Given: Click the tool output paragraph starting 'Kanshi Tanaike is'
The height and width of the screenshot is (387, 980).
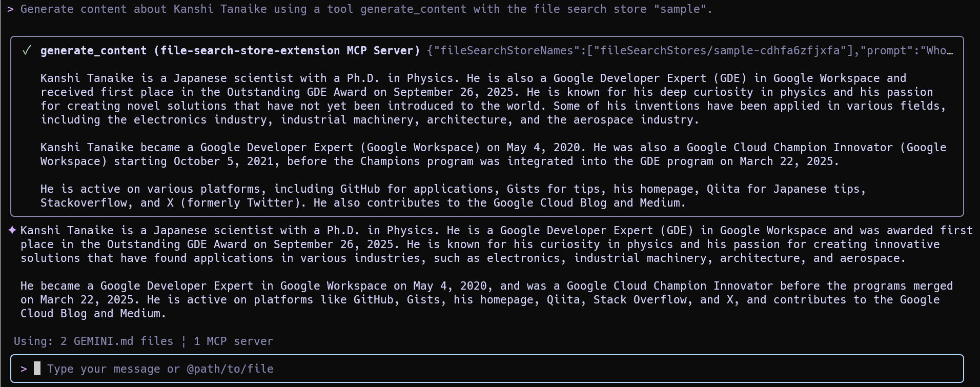Looking at the screenshot, I should 492,99.
